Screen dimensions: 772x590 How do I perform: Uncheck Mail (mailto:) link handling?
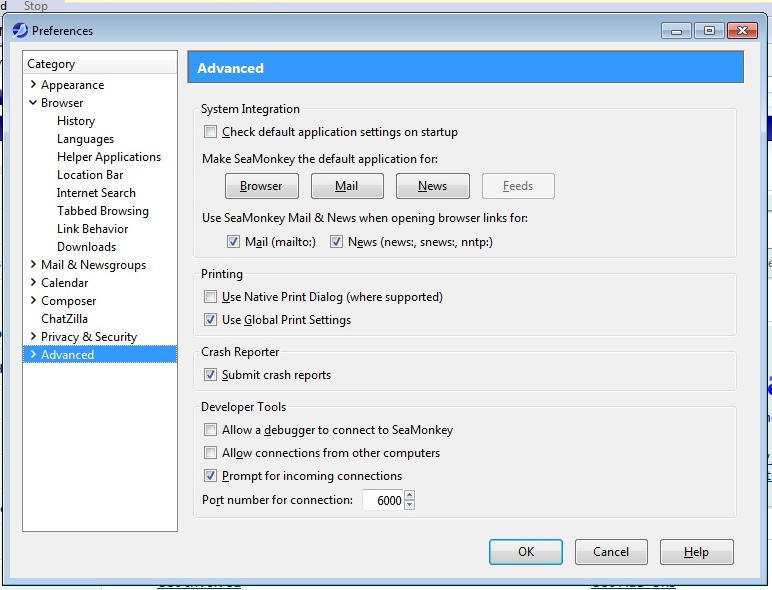(x=233, y=242)
